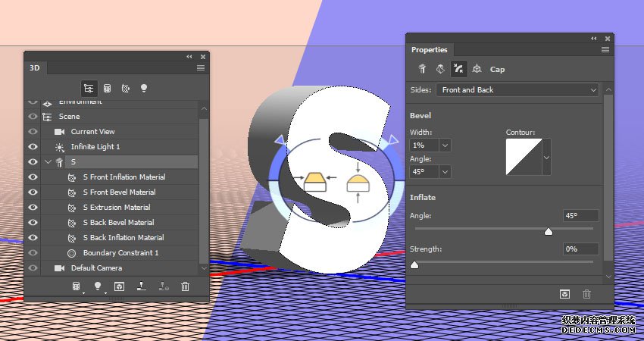Viewport: 644px width, 341px height.
Task: Filter 3D panel by whole scene
Action: [x=89, y=89]
